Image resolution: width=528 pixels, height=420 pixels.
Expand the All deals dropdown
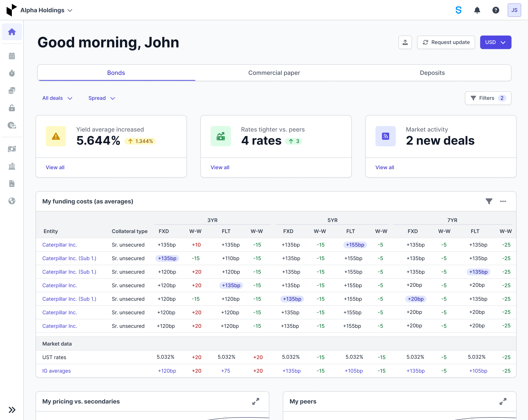57,98
